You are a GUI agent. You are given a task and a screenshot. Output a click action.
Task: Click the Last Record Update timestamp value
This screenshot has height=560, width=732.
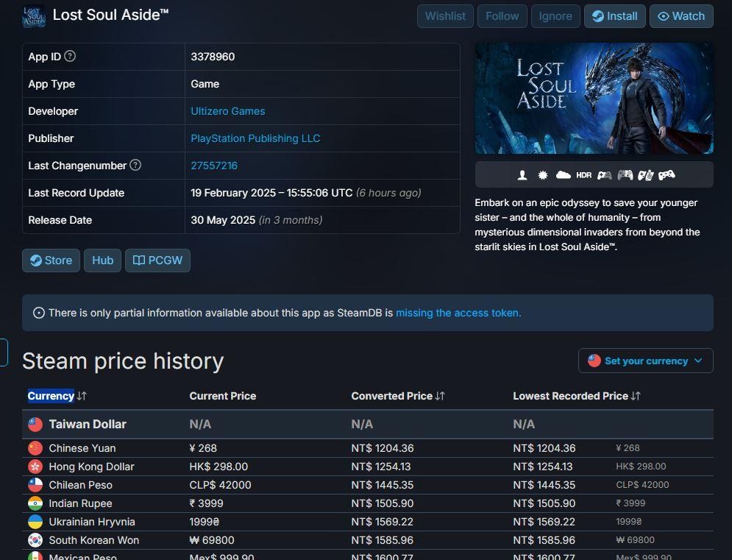point(271,193)
